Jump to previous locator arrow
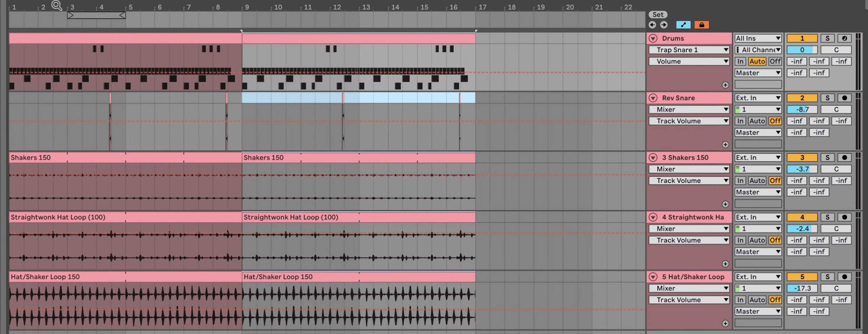 coord(652,25)
